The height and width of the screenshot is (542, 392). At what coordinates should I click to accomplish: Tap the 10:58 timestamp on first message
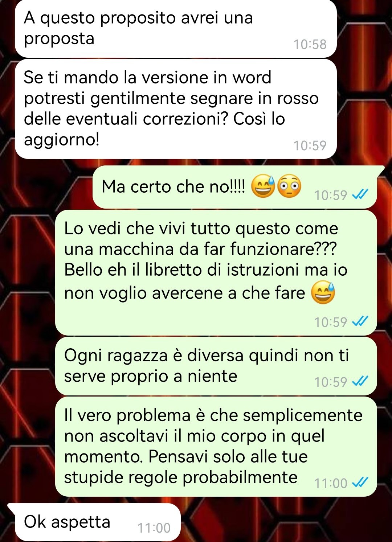[x=310, y=44]
